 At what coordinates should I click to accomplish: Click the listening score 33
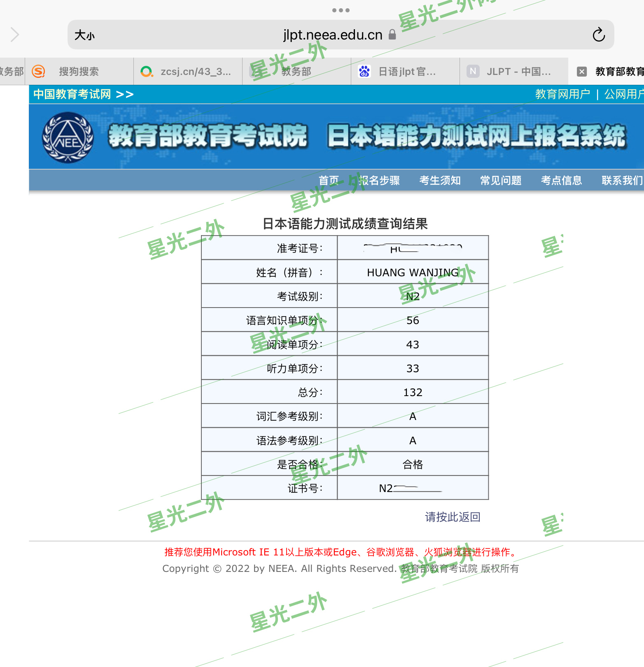[x=413, y=368]
